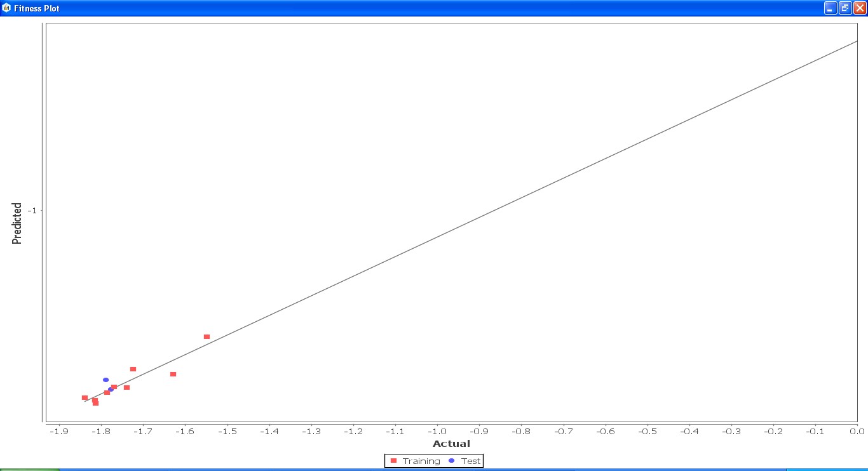This screenshot has width=868, height=471.
Task: Select the leftmost training point near -1.84
Action: click(x=85, y=397)
